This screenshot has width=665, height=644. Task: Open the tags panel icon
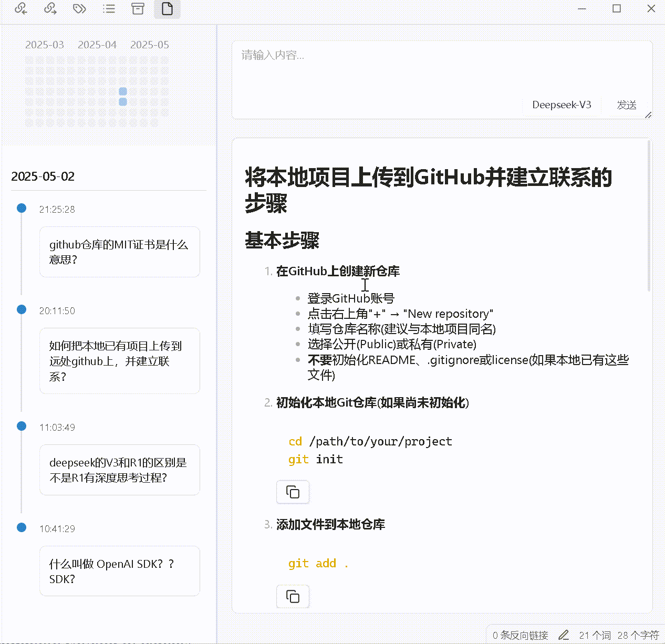(x=79, y=8)
